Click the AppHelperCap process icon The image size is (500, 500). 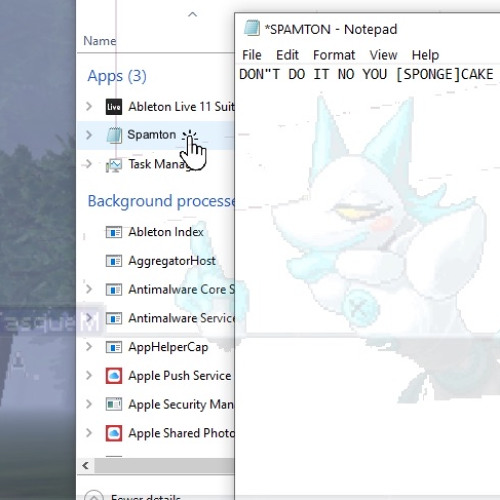point(114,347)
